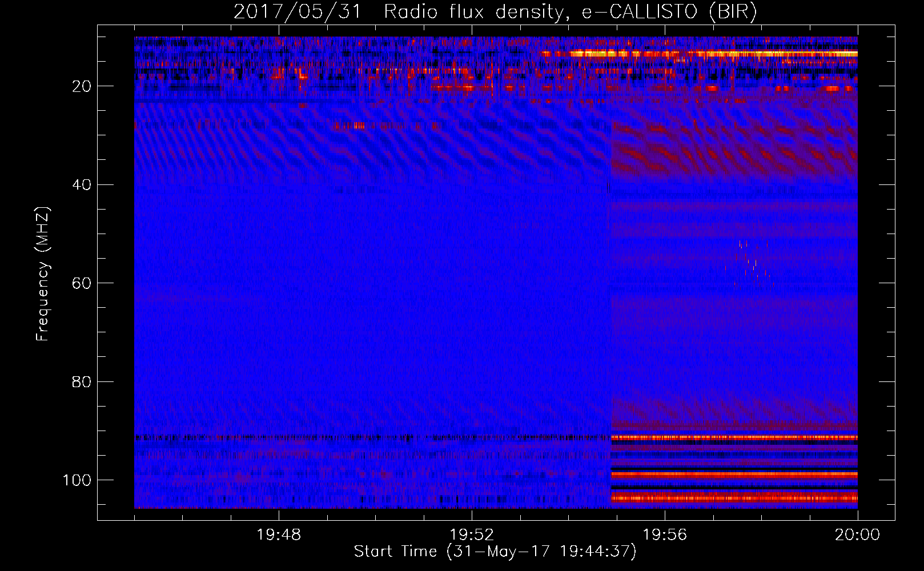Click the 20:00 time tick label
The height and width of the screenshot is (571, 924).
857,535
